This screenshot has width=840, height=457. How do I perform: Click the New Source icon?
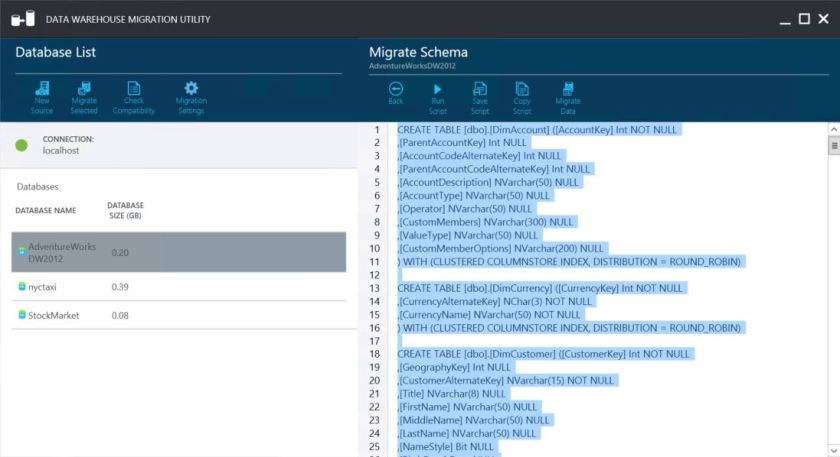tap(42, 88)
